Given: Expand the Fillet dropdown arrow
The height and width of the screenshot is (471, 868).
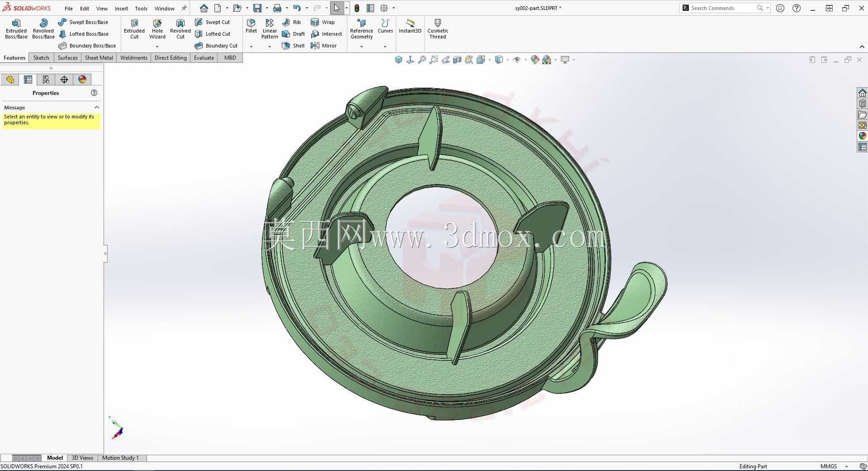Looking at the screenshot, I should coord(251,47).
